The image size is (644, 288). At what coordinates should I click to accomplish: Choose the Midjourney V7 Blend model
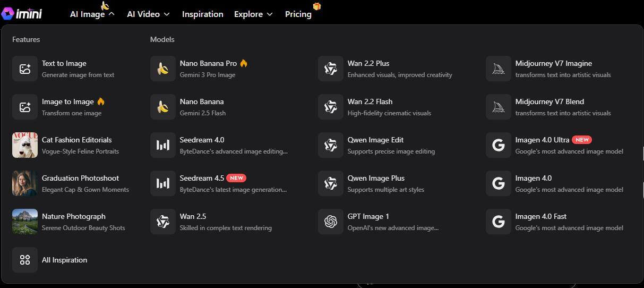(549, 102)
